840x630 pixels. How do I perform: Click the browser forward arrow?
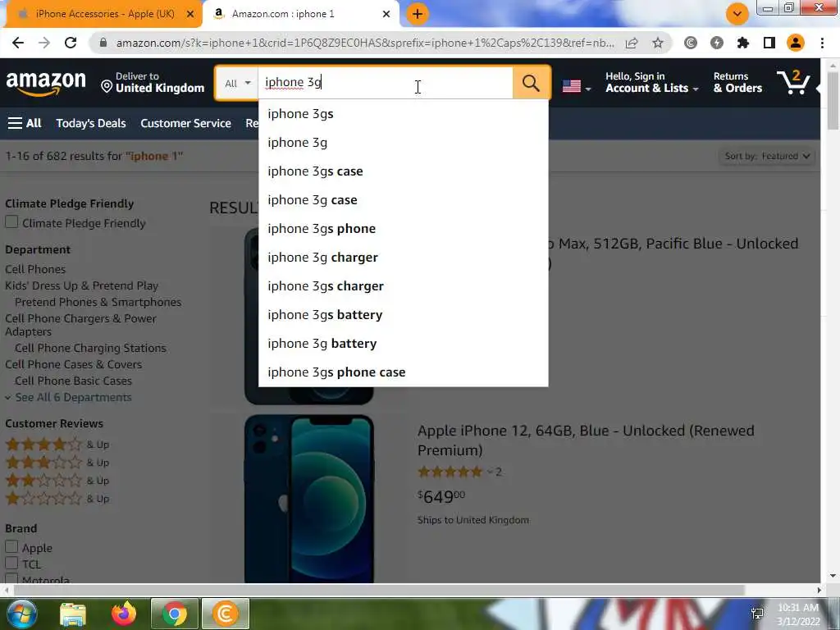tap(44, 43)
